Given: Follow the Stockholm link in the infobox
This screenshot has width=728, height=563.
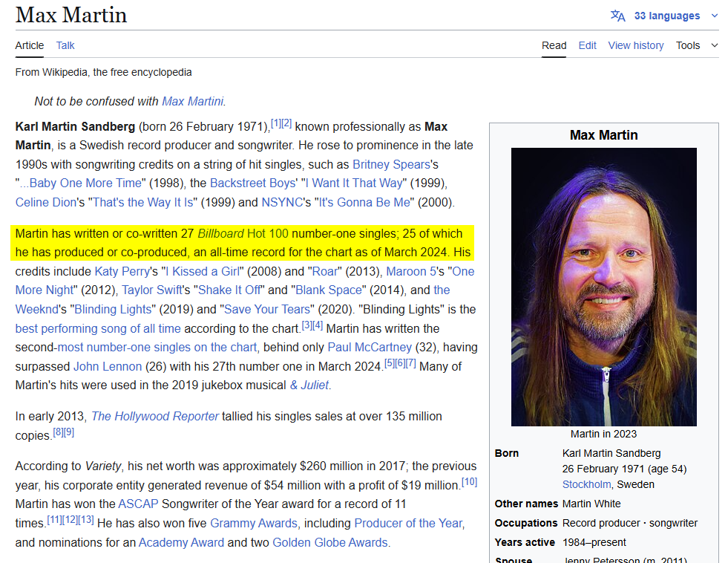Looking at the screenshot, I should pyautogui.click(x=586, y=484).
